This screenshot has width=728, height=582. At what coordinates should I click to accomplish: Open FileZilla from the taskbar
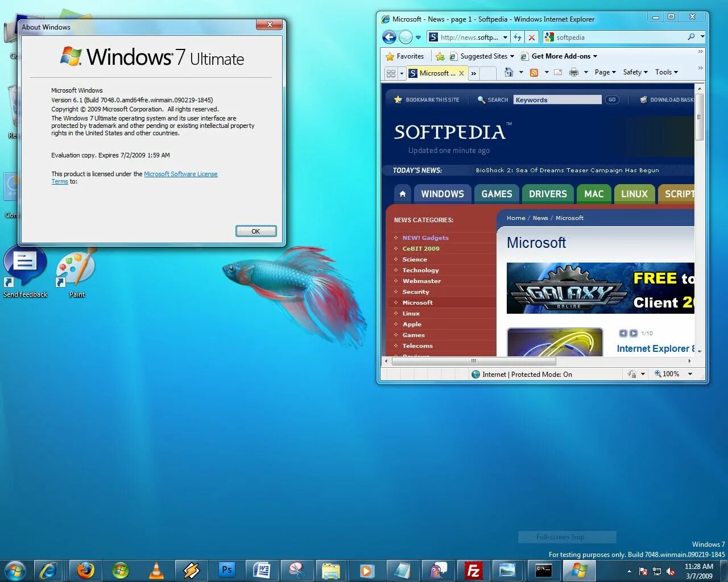[473, 569]
